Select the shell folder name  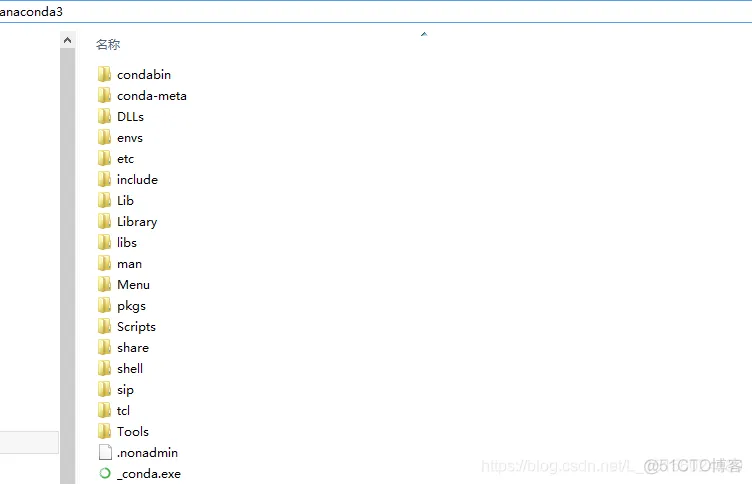(130, 368)
